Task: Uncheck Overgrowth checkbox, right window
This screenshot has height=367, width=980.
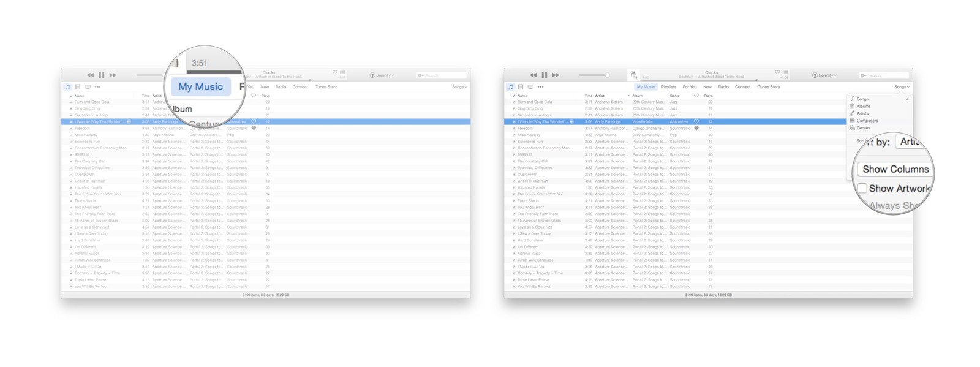Action: [x=514, y=175]
